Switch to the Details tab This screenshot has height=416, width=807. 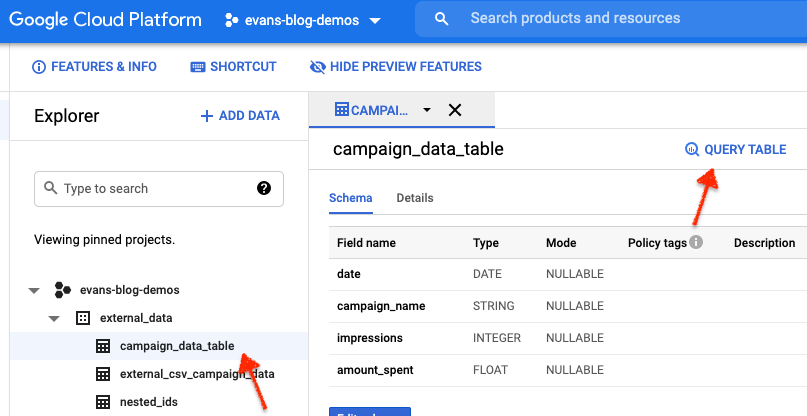click(415, 198)
